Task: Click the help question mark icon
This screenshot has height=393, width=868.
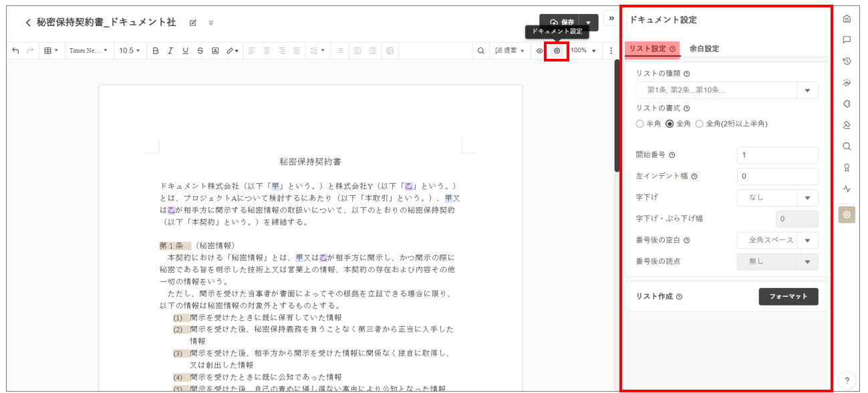Action: click(x=847, y=379)
